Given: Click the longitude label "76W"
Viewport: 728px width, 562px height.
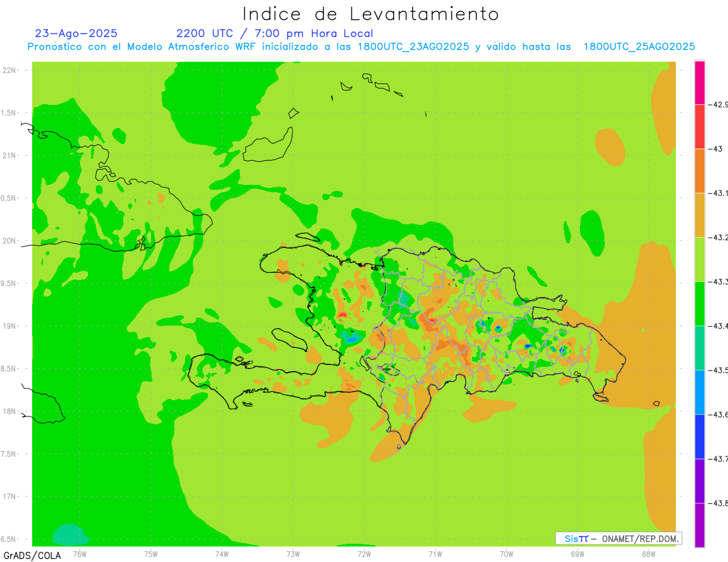Looking at the screenshot, I should [79, 553].
